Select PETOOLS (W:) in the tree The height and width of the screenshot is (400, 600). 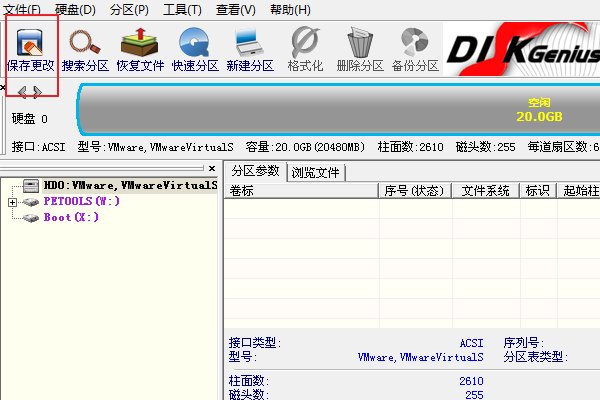[82, 201]
